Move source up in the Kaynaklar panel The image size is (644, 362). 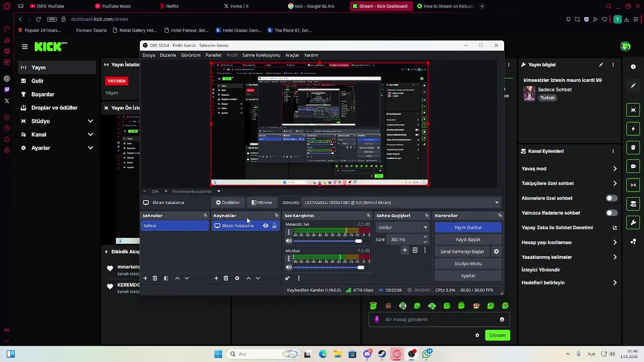(248, 278)
